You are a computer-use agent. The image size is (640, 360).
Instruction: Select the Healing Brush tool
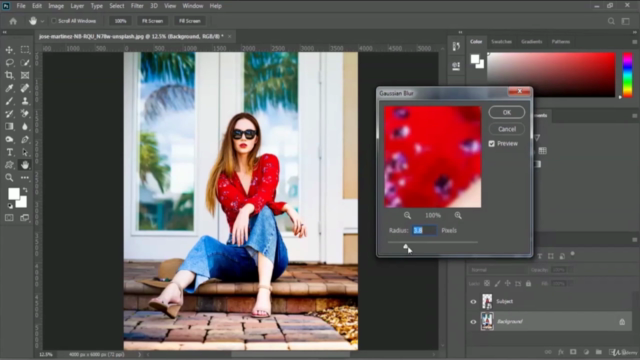point(25,88)
